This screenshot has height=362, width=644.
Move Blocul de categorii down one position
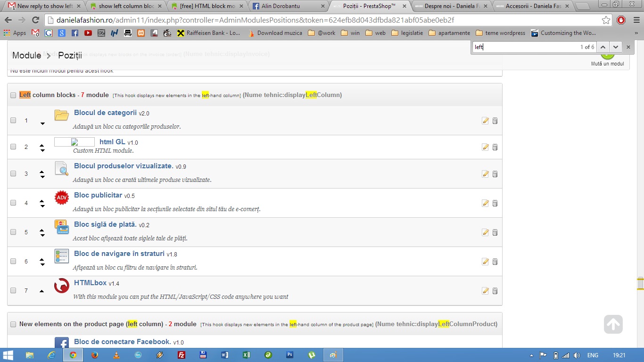42,123
